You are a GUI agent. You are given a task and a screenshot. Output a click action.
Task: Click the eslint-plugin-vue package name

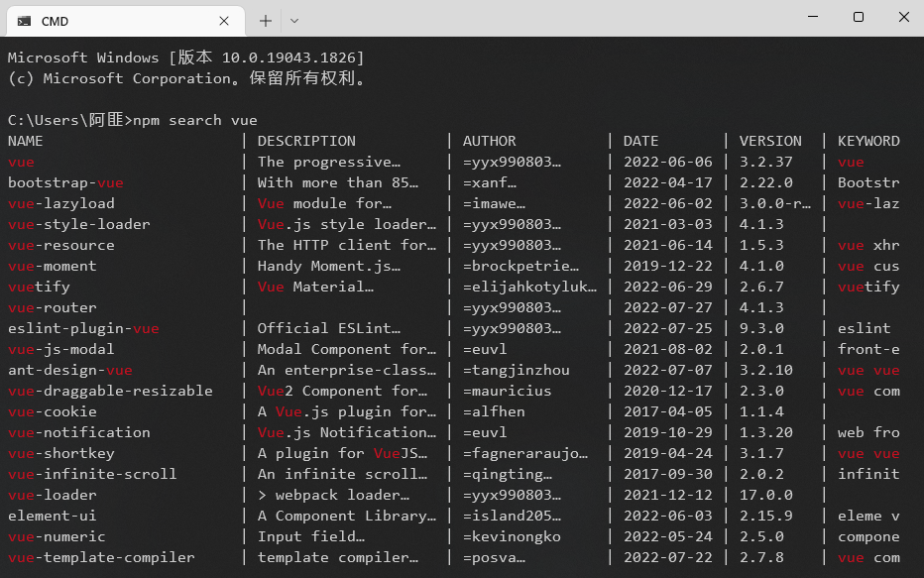pyautogui.click(x=83, y=329)
